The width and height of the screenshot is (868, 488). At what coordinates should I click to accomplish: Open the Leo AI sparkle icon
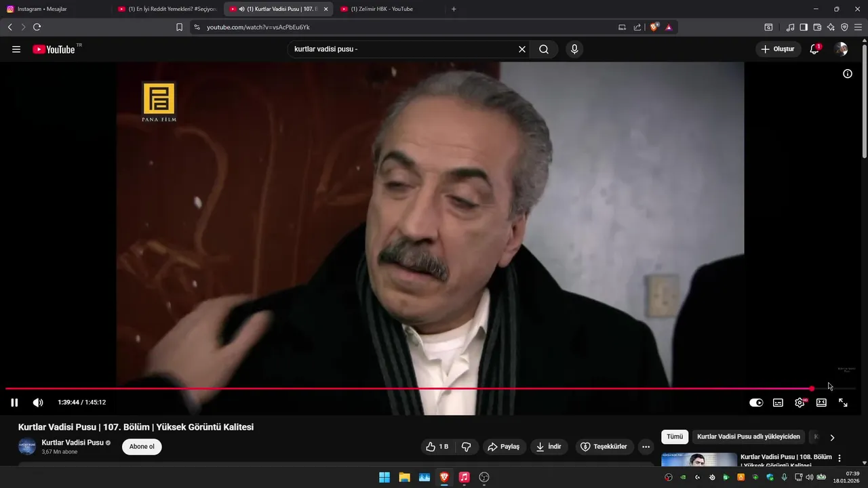[x=831, y=27]
